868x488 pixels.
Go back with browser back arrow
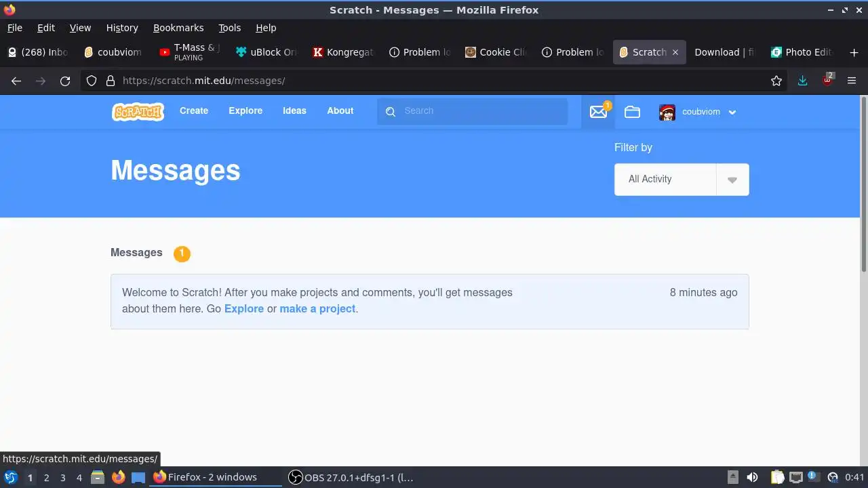(x=16, y=81)
